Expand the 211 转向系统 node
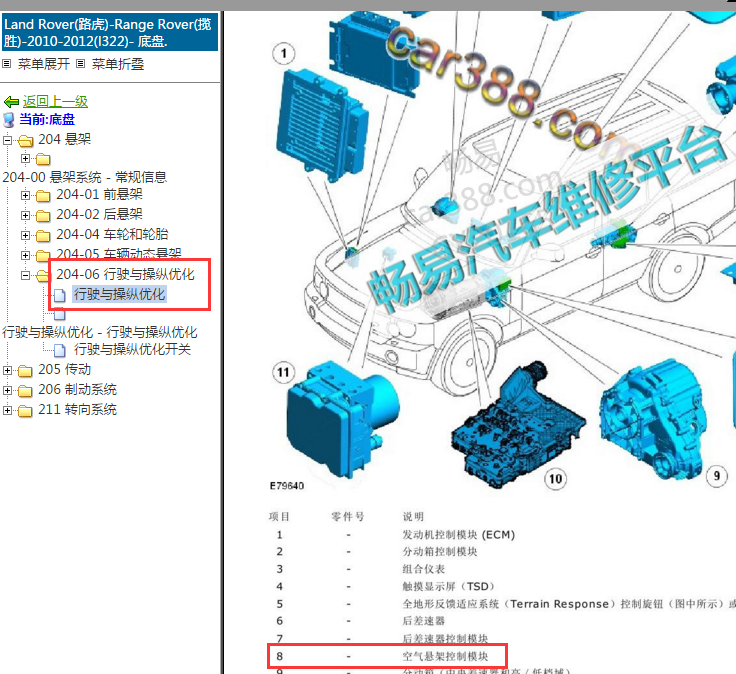The width and height of the screenshot is (736, 674). tap(8, 410)
